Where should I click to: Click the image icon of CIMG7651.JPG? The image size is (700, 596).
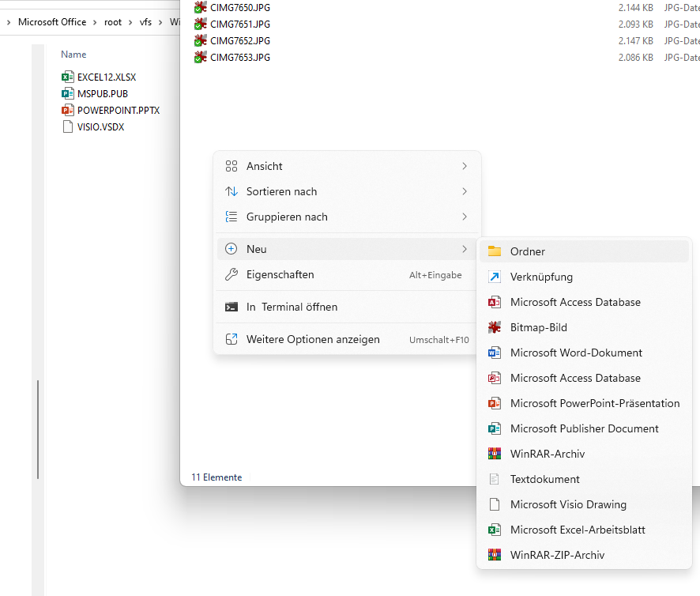(201, 24)
